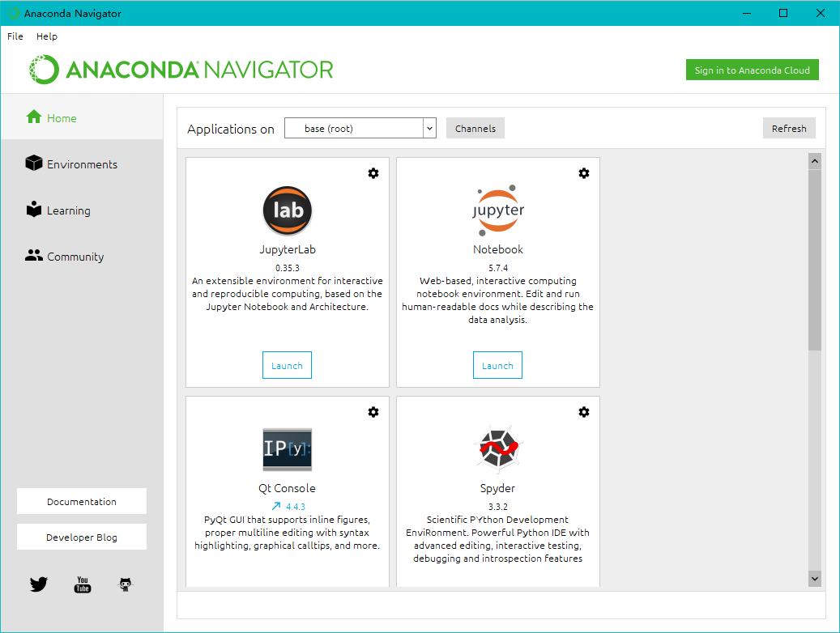840x633 pixels.
Task: Click the vertical scrollbar thumb
Action: pyautogui.click(x=815, y=261)
